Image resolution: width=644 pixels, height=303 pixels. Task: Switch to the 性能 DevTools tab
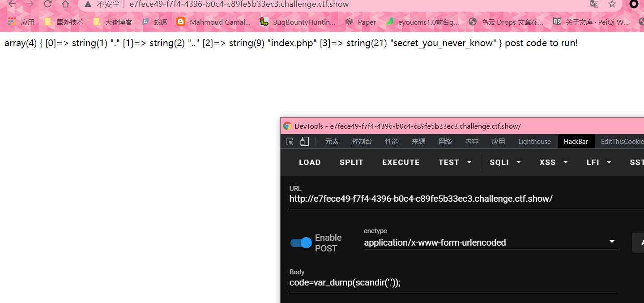[x=392, y=142]
